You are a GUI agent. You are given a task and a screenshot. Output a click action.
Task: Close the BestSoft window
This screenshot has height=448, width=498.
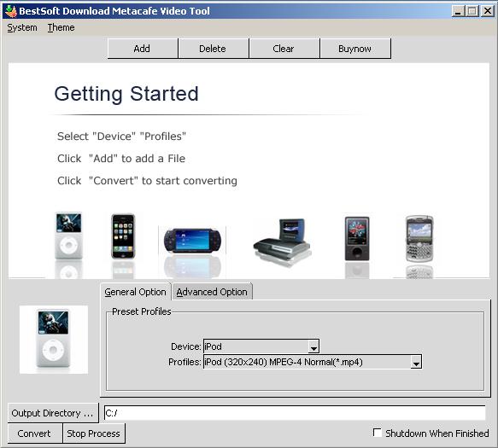point(488,11)
